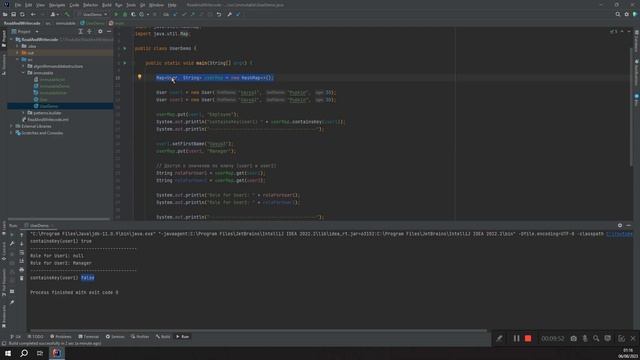Stop the screen recording with red button
Viewport: 640px width, 360px height.
528,338
